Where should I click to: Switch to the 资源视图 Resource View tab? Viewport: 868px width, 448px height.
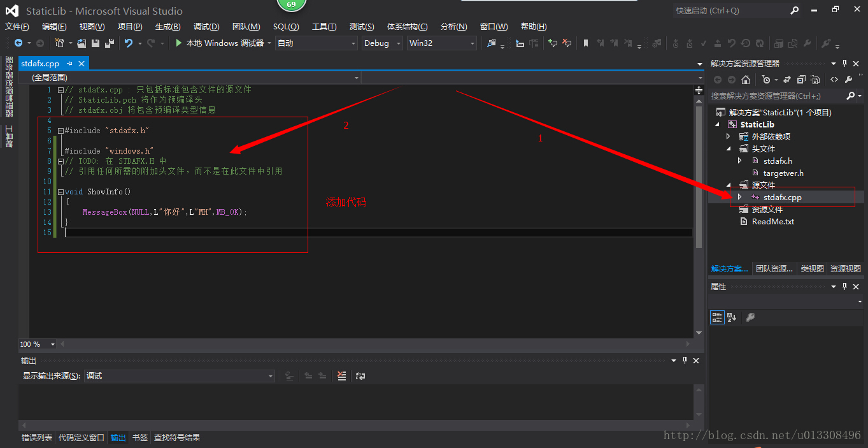845,269
